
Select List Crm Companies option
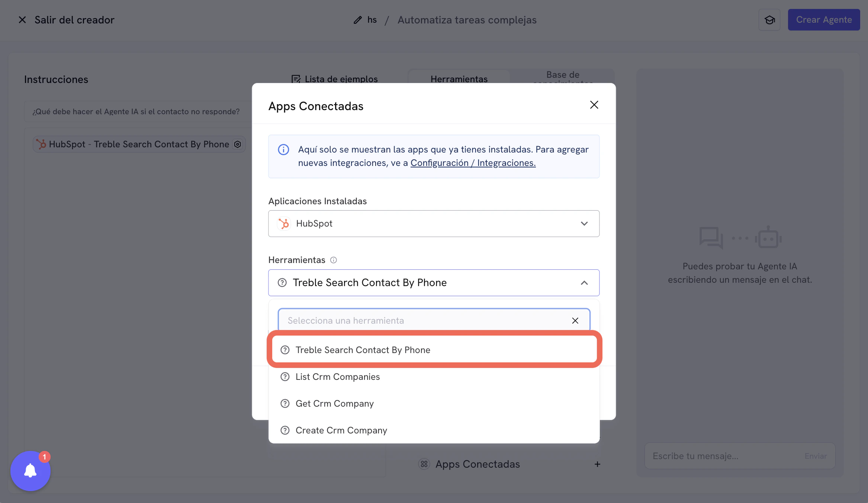point(434,377)
